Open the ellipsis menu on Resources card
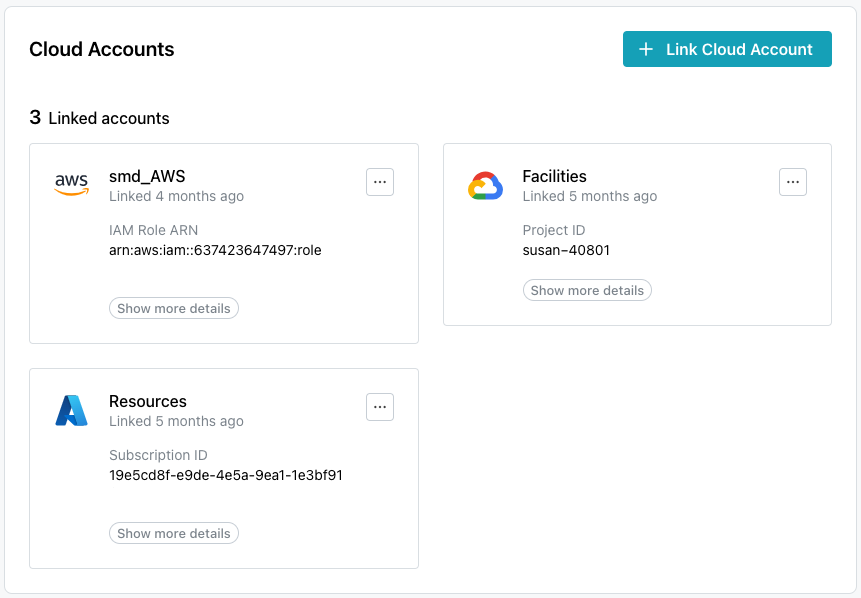Screen dimensions: 861x598 pyautogui.click(x=380, y=407)
